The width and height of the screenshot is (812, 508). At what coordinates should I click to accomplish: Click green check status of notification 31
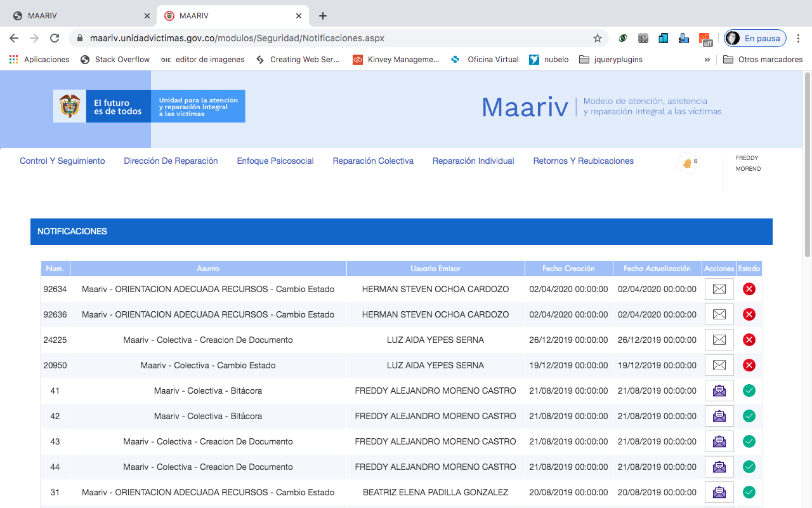click(x=749, y=492)
